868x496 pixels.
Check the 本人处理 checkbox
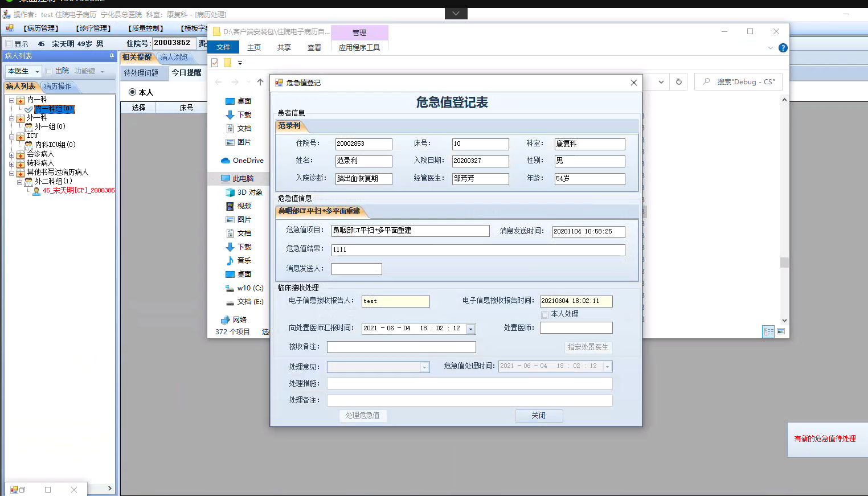click(x=545, y=315)
